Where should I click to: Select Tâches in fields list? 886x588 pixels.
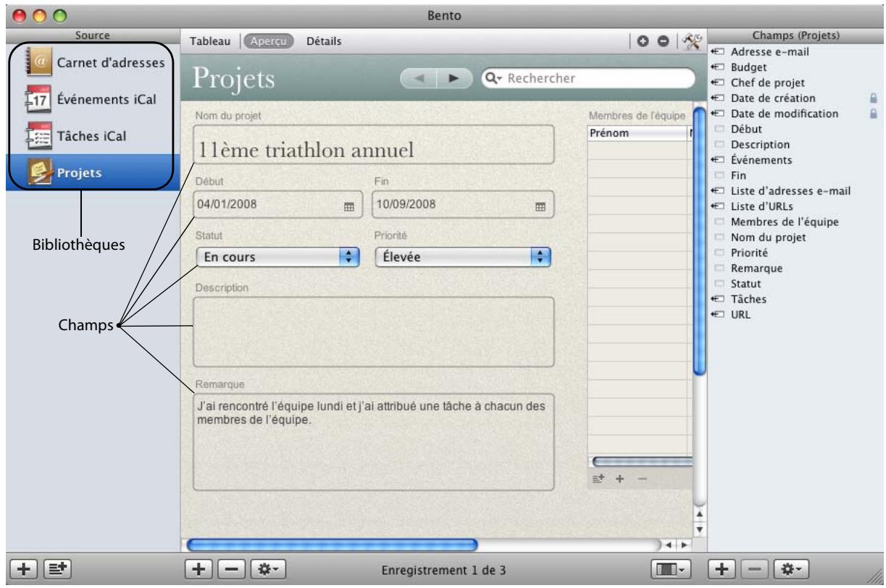coord(749,300)
